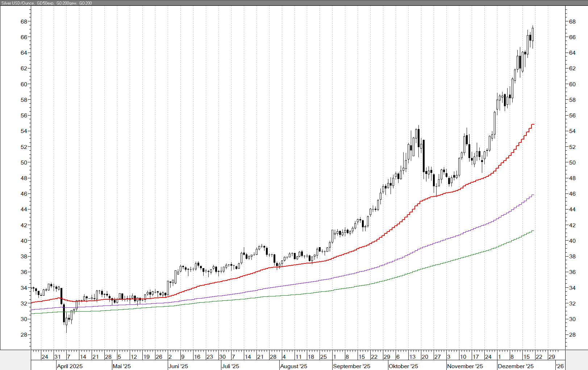Screen dimensions: 588x370
Task: Select Juli '25 on the time axis
Action: tap(230, 366)
